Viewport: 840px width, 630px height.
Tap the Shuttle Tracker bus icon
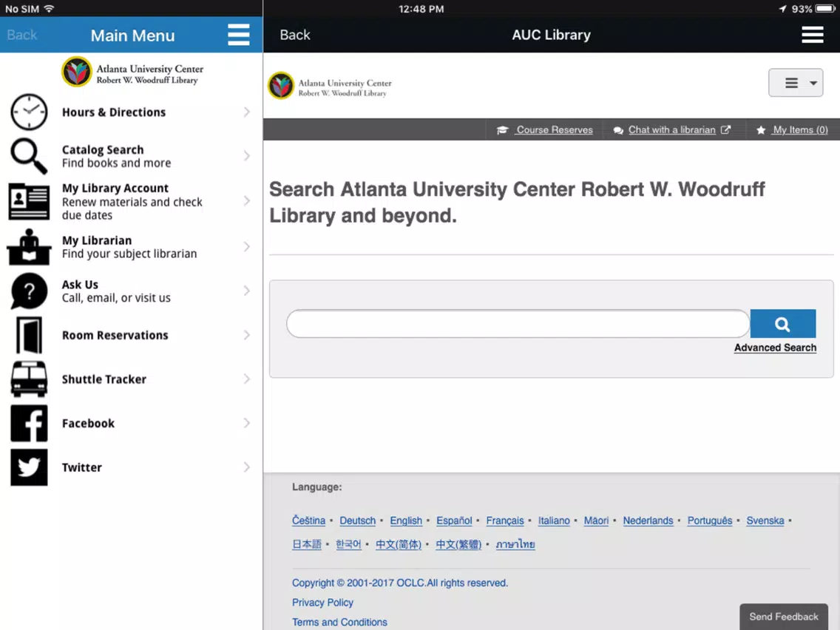pos(29,379)
